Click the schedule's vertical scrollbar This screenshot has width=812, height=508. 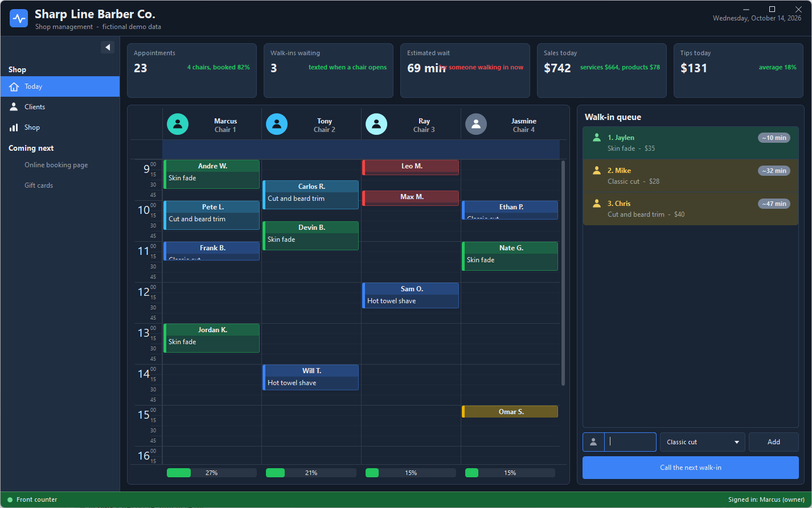click(563, 273)
